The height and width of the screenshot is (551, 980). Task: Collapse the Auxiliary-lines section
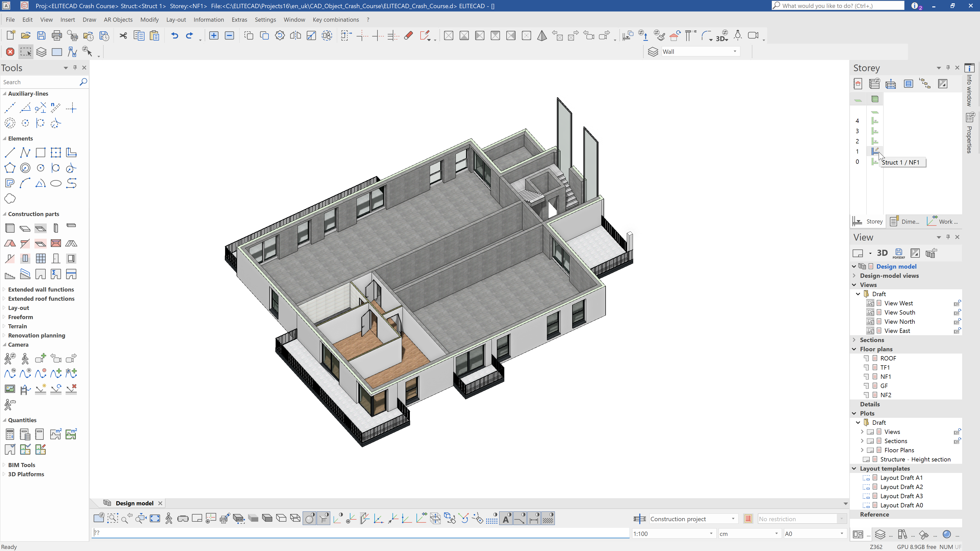pos(5,94)
